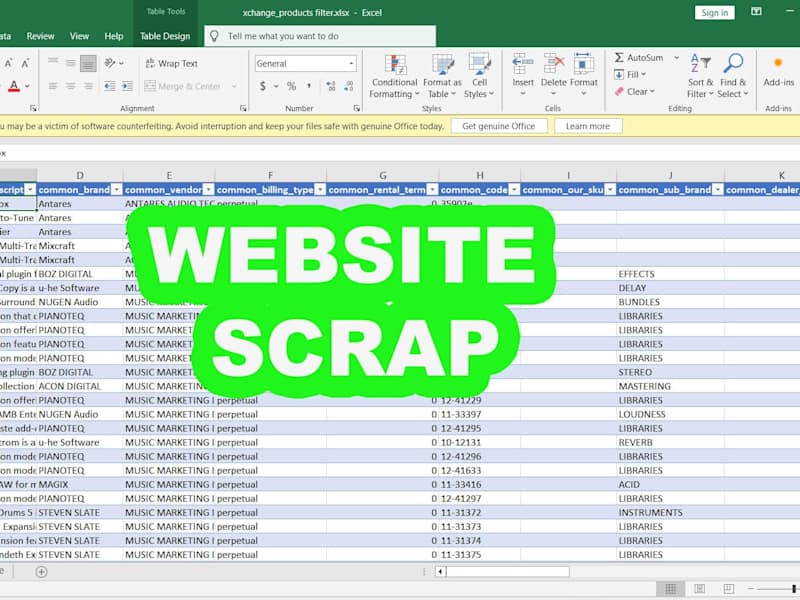Click Learn more button
This screenshot has height=600, width=800.
click(x=588, y=126)
